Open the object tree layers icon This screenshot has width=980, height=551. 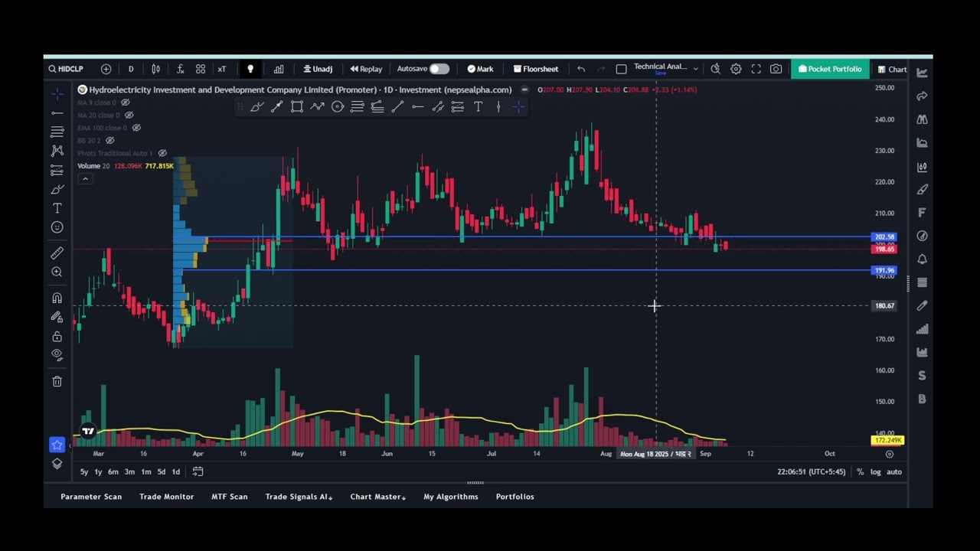(x=57, y=464)
